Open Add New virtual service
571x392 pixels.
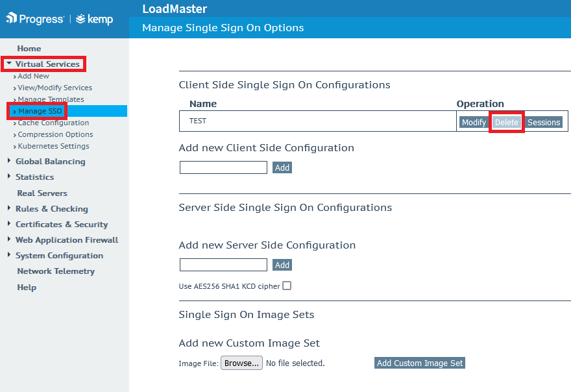click(34, 76)
